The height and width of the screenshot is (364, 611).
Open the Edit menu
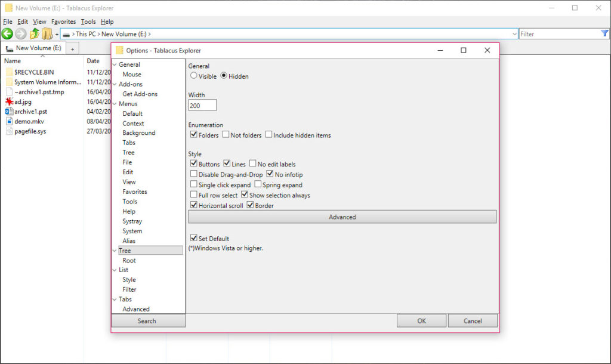pos(23,22)
